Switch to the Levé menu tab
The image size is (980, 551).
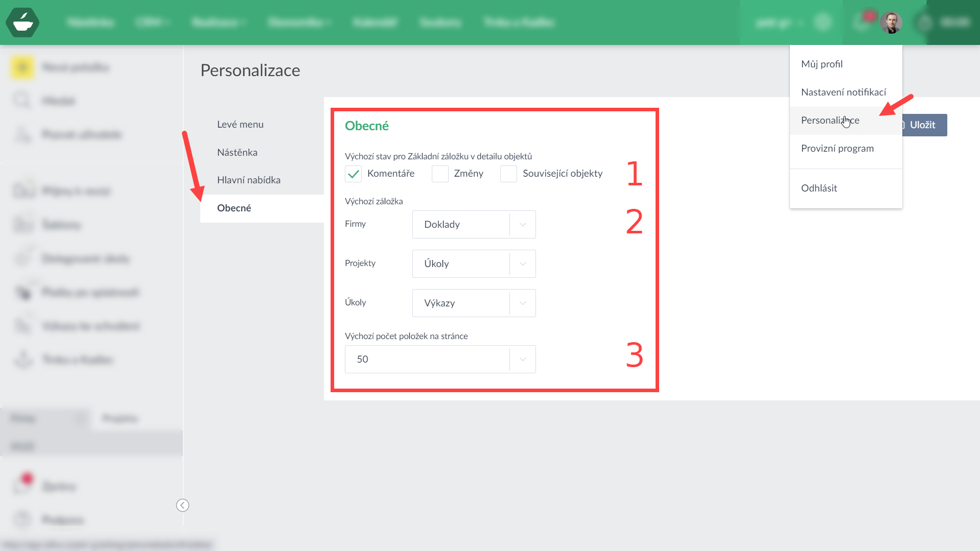pyautogui.click(x=240, y=124)
